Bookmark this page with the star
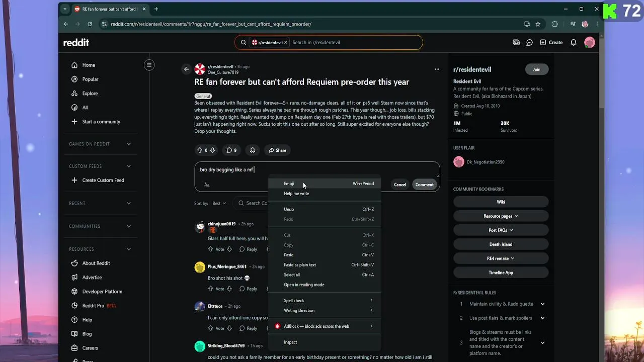644x362 pixels. pos(538,24)
